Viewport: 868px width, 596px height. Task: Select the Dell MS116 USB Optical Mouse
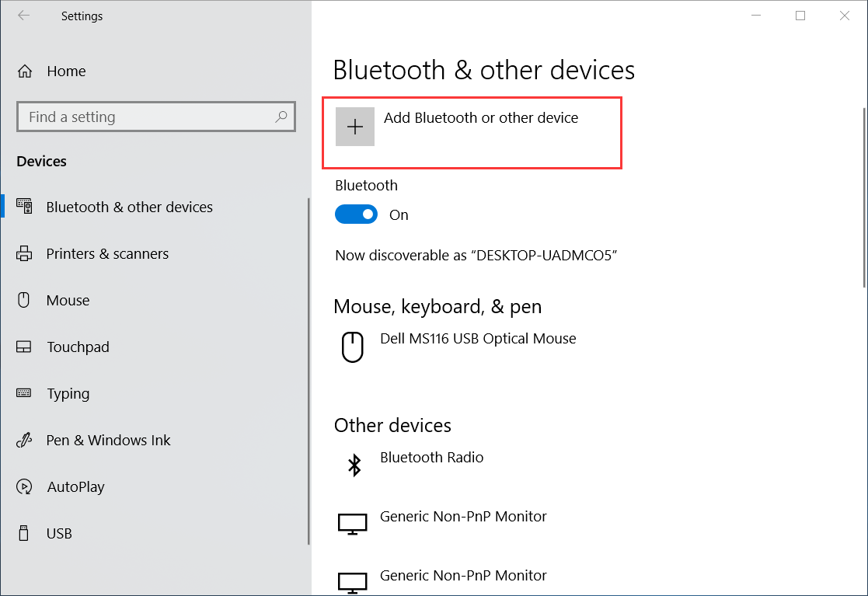[478, 339]
